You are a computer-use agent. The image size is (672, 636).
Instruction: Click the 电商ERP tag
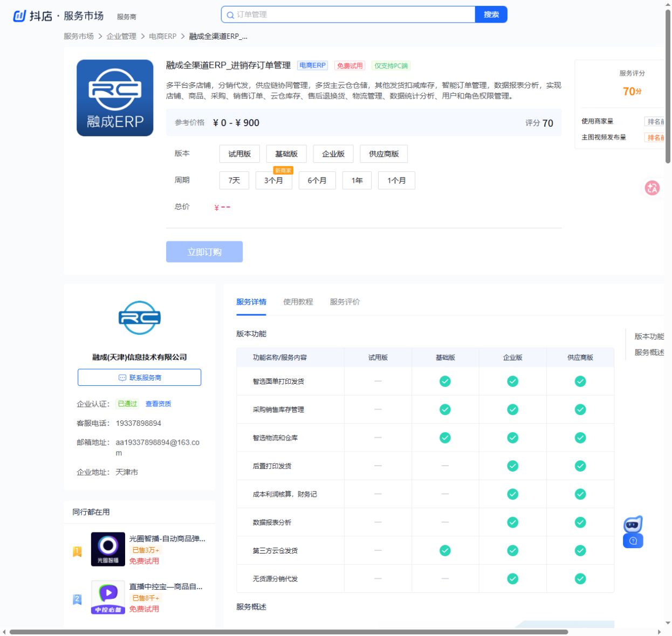(x=313, y=65)
